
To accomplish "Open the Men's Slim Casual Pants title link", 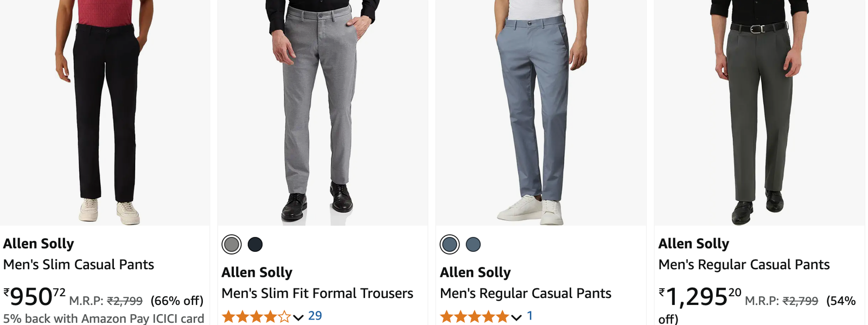I will click(x=79, y=265).
